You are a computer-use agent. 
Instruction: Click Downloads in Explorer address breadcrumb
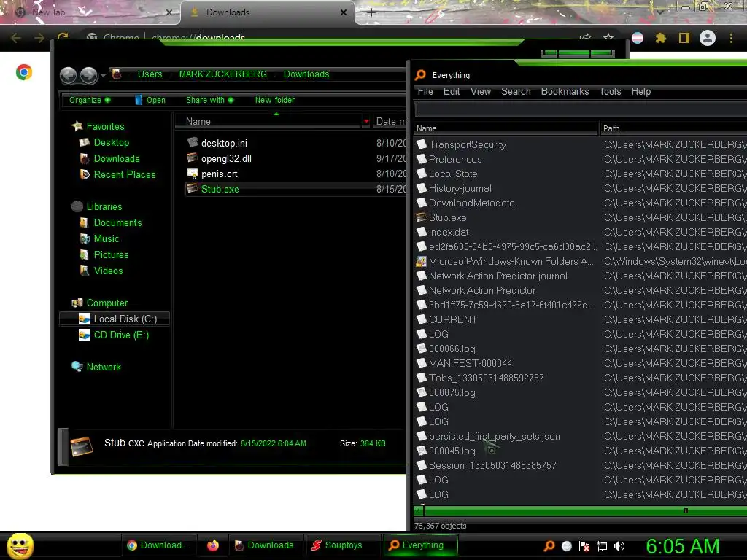click(306, 74)
